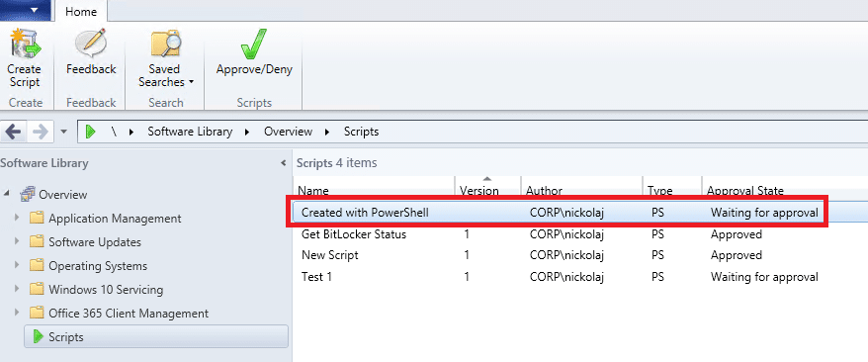Select the Scripts node in the tree

[x=156, y=336]
